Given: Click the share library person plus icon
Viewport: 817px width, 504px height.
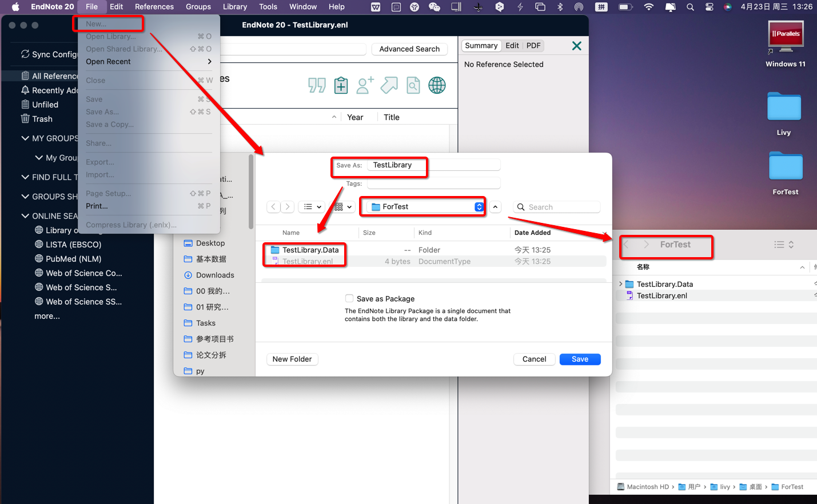Looking at the screenshot, I should coord(365,85).
